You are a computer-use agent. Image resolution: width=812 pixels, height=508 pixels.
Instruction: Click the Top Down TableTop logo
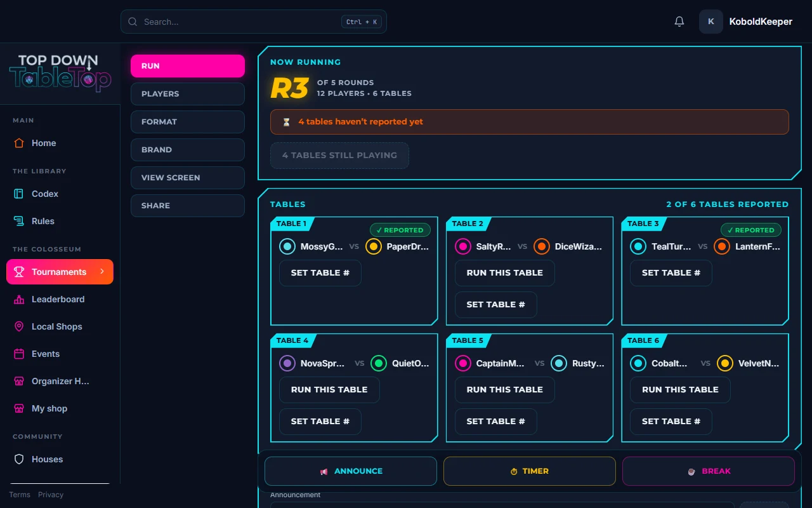click(60, 73)
